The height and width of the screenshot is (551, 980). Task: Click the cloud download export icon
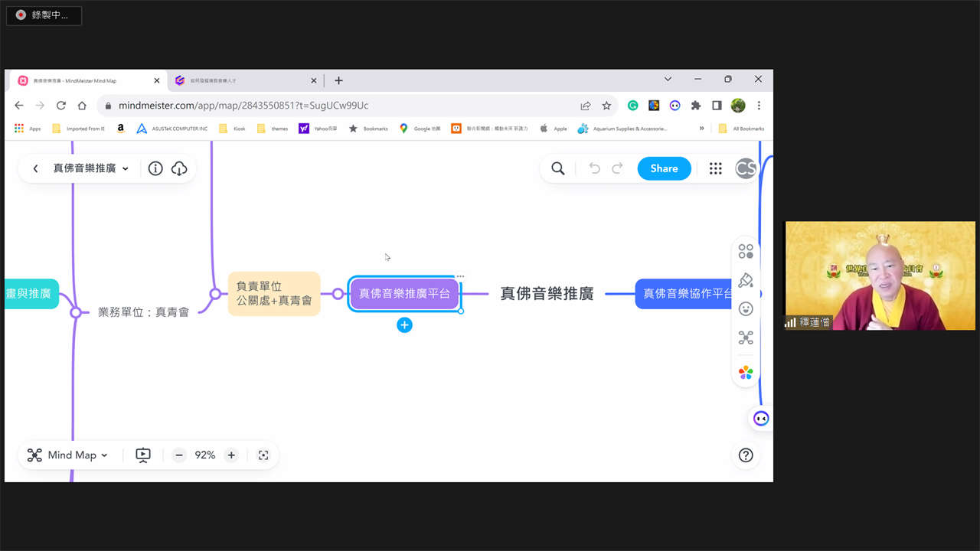[179, 168]
